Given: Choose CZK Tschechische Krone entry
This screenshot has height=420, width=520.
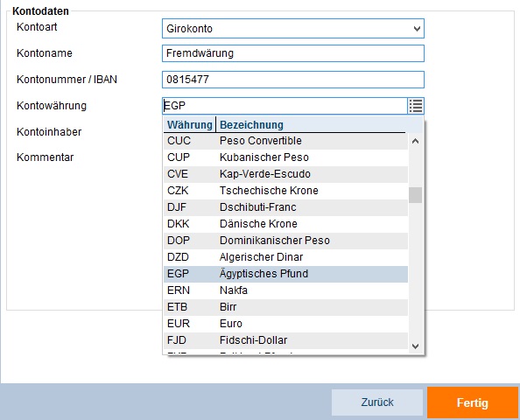Looking at the screenshot, I should 286,191.
